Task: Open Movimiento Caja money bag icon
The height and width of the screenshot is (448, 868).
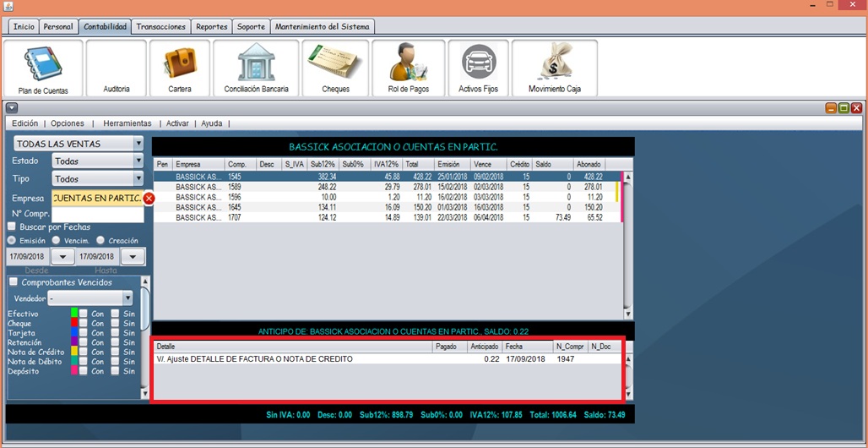Action: (554, 68)
